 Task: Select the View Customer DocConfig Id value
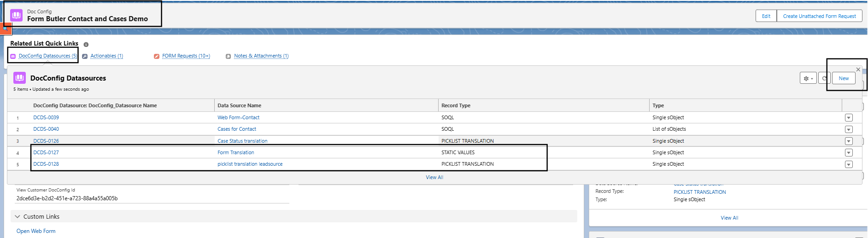click(67, 198)
